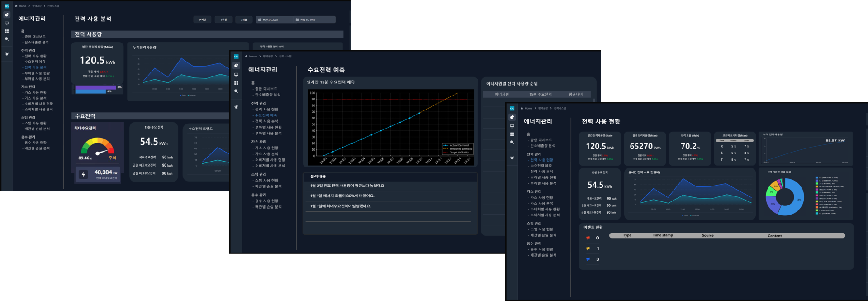This screenshot has height=301, width=868.
Task: Click Time stamp column header in 이벤트 현황 table
Action: pyautogui.click(x=663, y=235)
